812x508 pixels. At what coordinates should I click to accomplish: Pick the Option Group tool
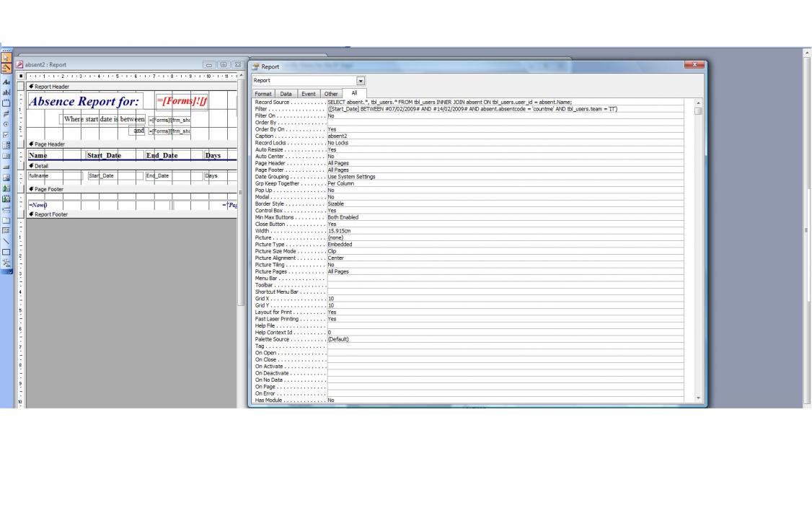(x=6, y=103)
